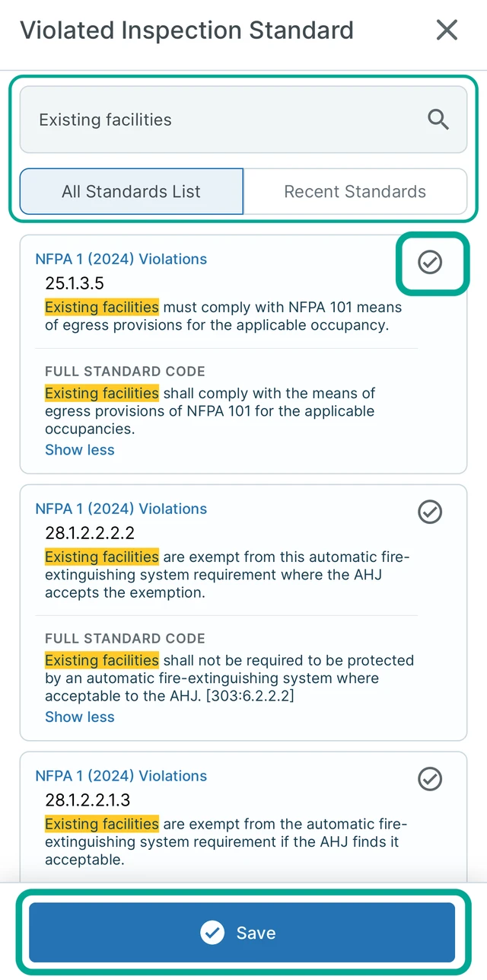
Task: Click the checkmark icon inside Save button
Action: 212,933
